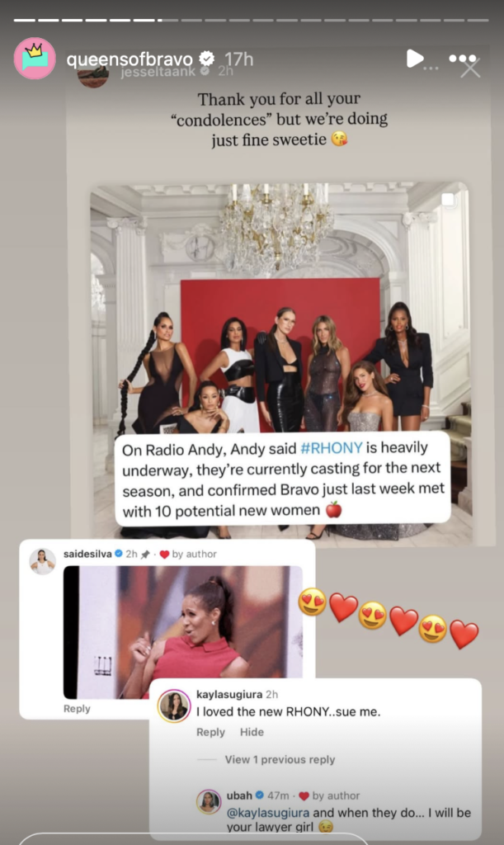Open the queensofbravo profile avatar

pyautogui.click(x=35, y=59)
